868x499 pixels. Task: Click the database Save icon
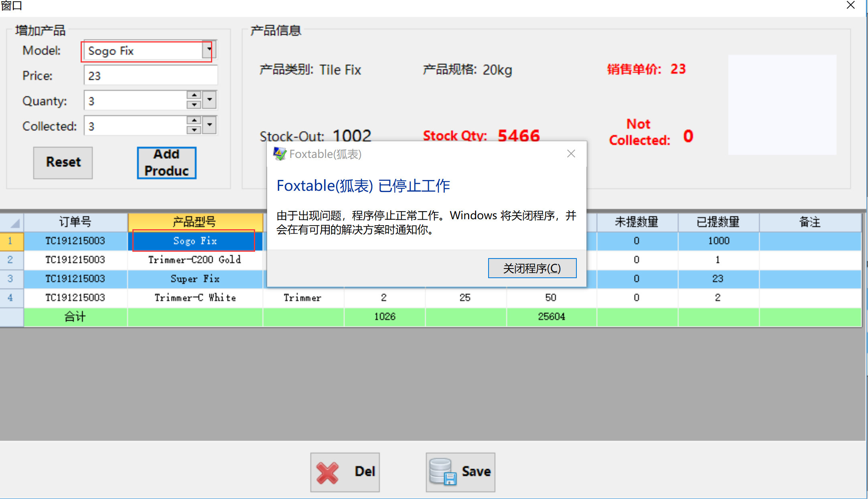[443, 472]
